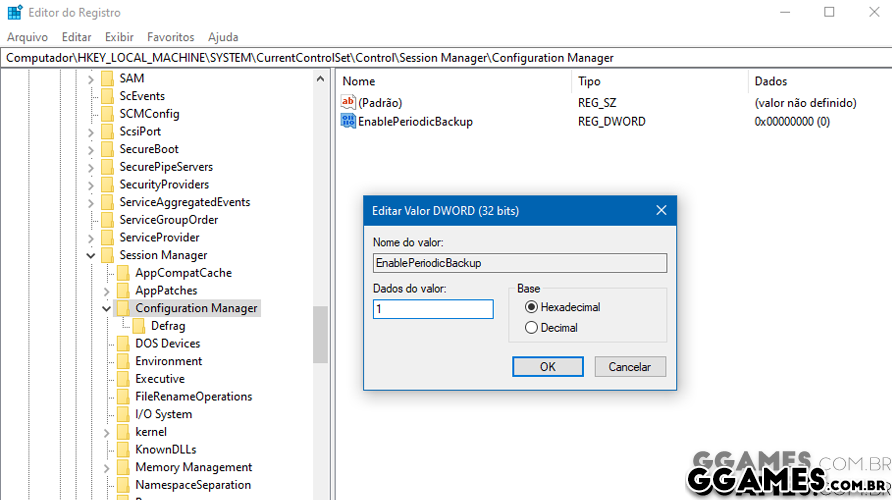Click the tree pane vertical scrollbar thumb

tap(320, 334)
